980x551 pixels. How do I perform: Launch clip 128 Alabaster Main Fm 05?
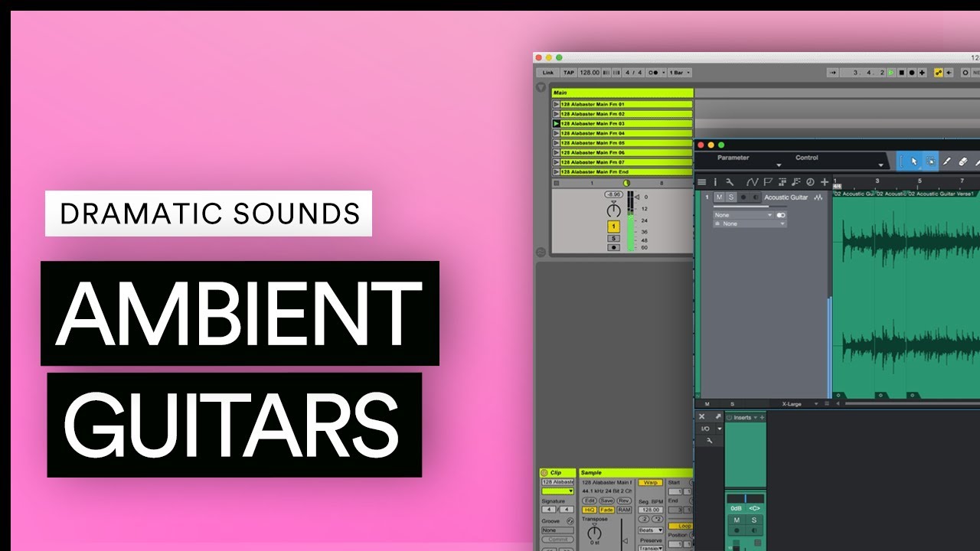556,143
